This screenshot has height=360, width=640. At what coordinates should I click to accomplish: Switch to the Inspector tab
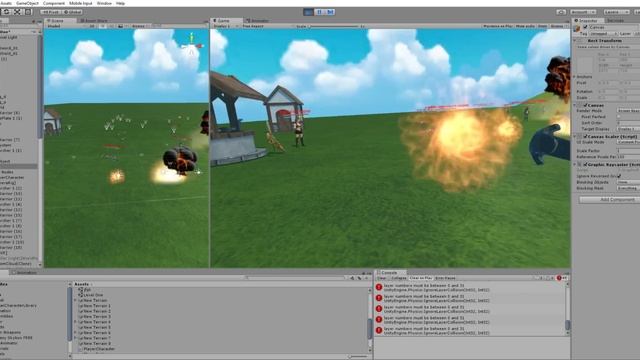(587, 20)
